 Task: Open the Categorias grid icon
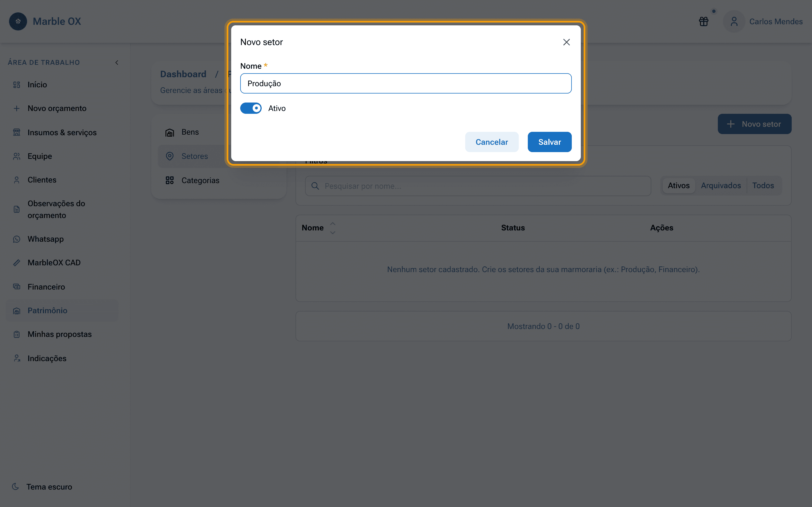point(170,180)
